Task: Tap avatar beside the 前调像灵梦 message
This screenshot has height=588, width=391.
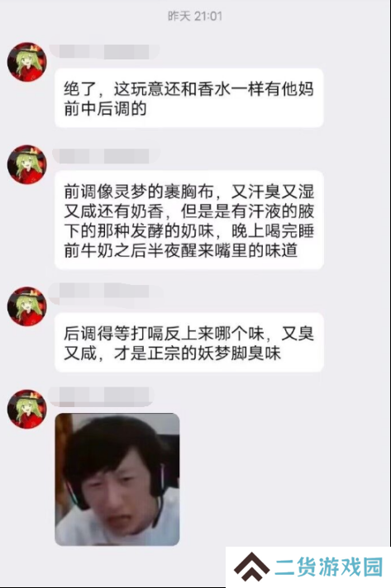Action: tap(27, 164)
